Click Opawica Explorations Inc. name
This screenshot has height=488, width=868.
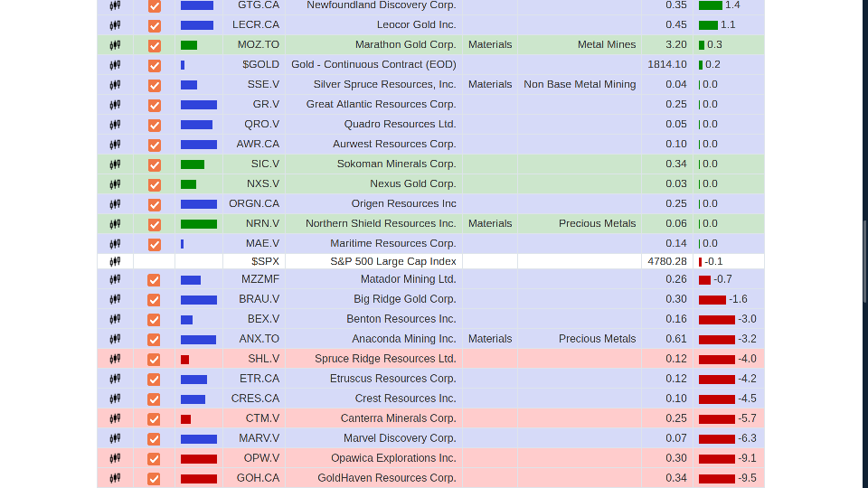point(393,459)
